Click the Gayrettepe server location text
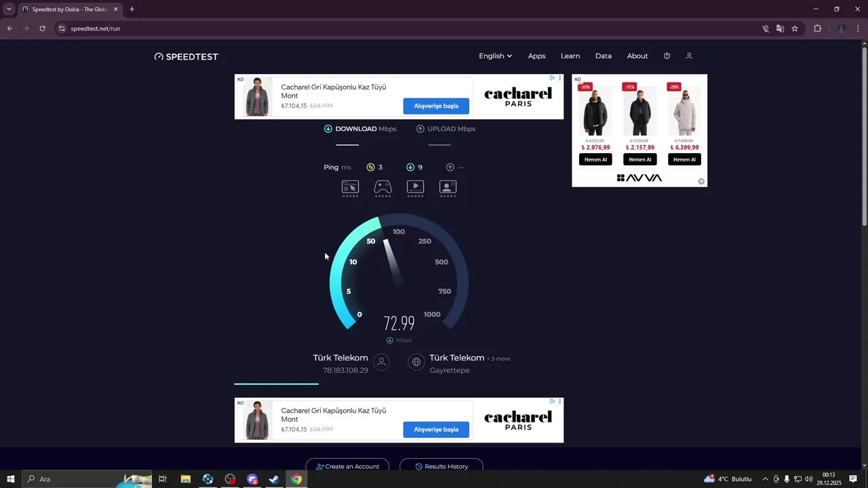This screenshot has height=488, width=868. [450, 370]
